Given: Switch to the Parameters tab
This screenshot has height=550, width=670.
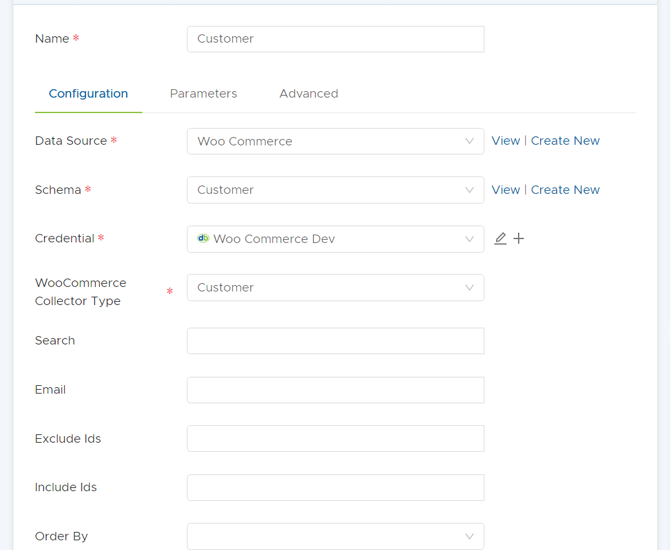Looking at the screenshot, I should tap(203, 94).
